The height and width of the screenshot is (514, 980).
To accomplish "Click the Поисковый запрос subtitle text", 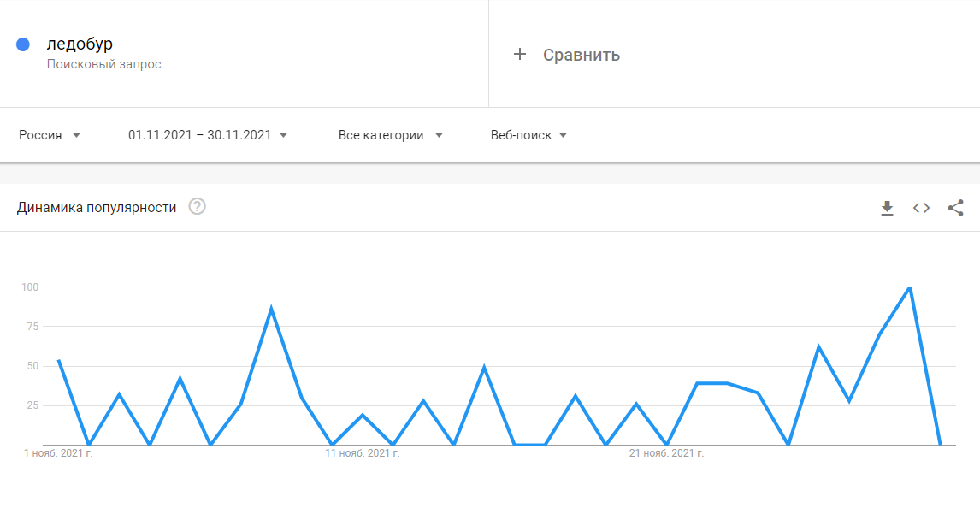I will tap(103, 64).
